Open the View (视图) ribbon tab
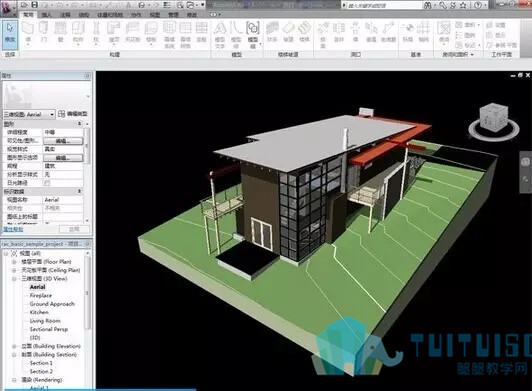 pos(155,15)
